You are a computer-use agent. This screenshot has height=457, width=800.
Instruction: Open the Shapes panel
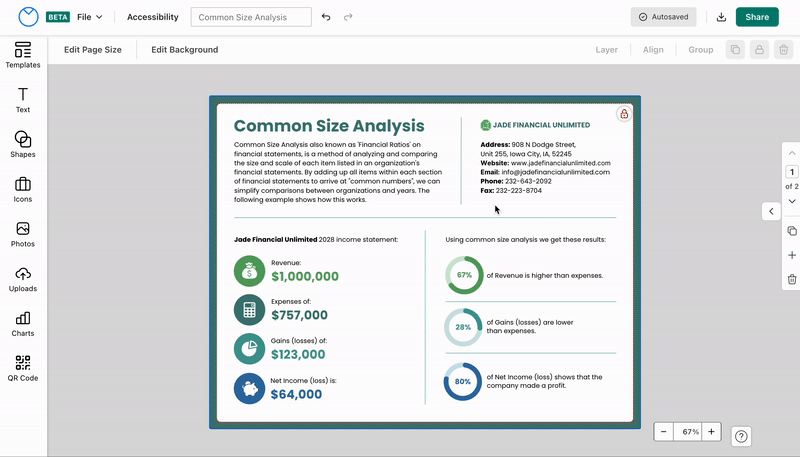(23, 145)
